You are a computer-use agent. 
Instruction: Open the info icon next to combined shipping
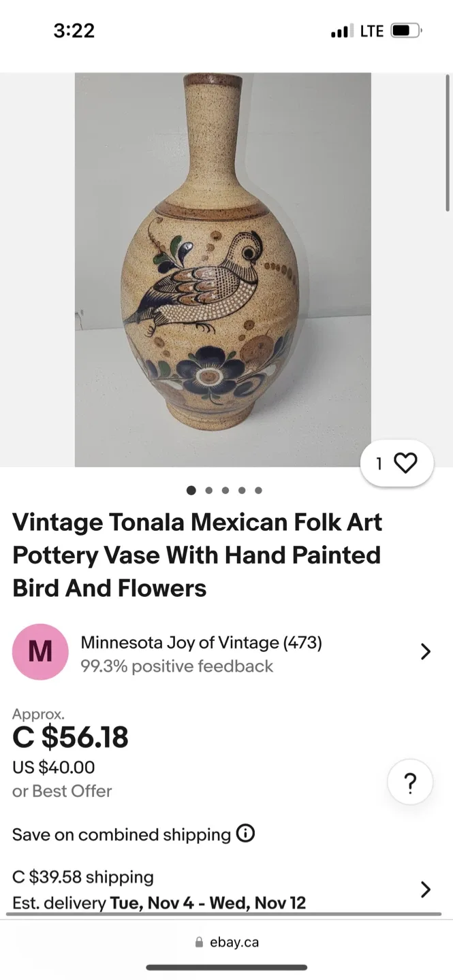(245, 834)
